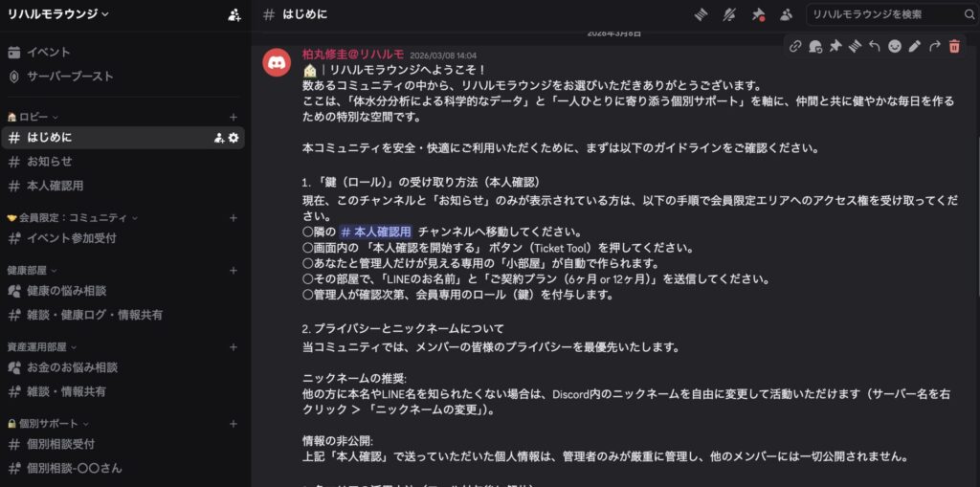Toggle the member list visibility
This screenshot has width=980, height=487.
(x=787, y=15)
